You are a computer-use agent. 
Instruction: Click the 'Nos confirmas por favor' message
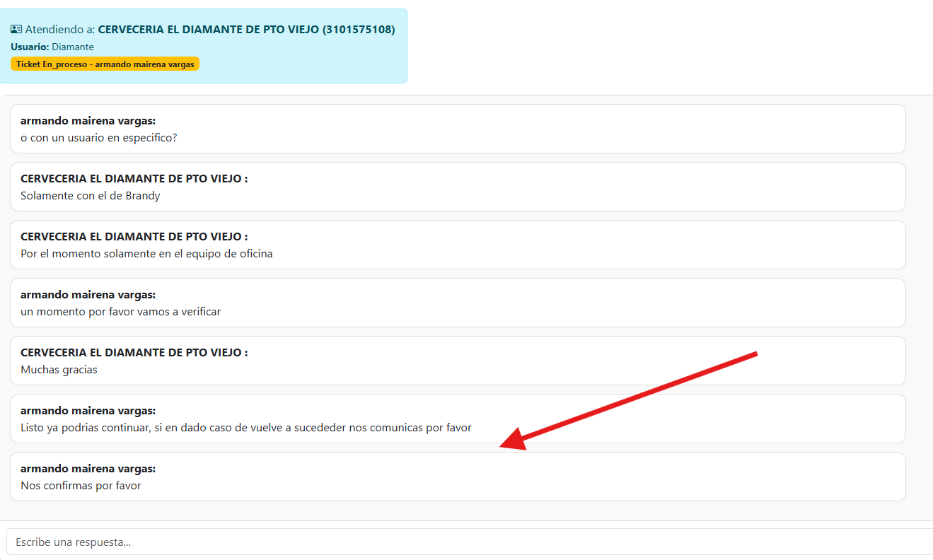(x=81, y=486)
